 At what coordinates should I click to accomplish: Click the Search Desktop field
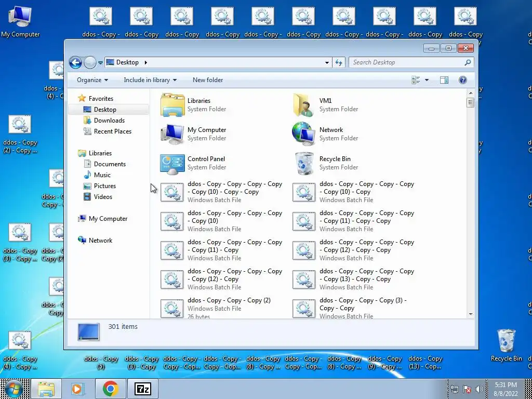coord(407,62)
